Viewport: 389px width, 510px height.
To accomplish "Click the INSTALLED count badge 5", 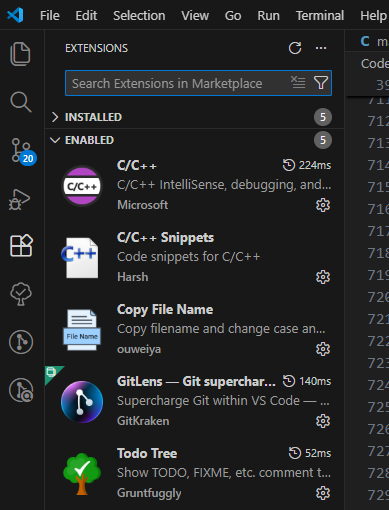I will 323,117.
